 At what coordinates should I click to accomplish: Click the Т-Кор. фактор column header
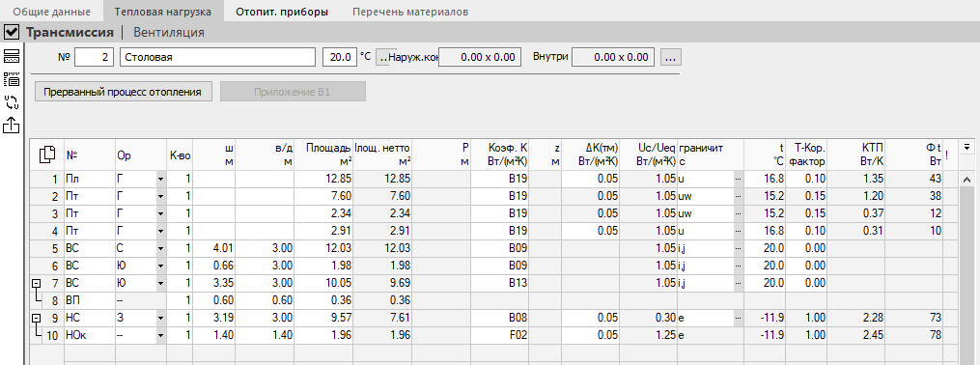coord(806,154)
